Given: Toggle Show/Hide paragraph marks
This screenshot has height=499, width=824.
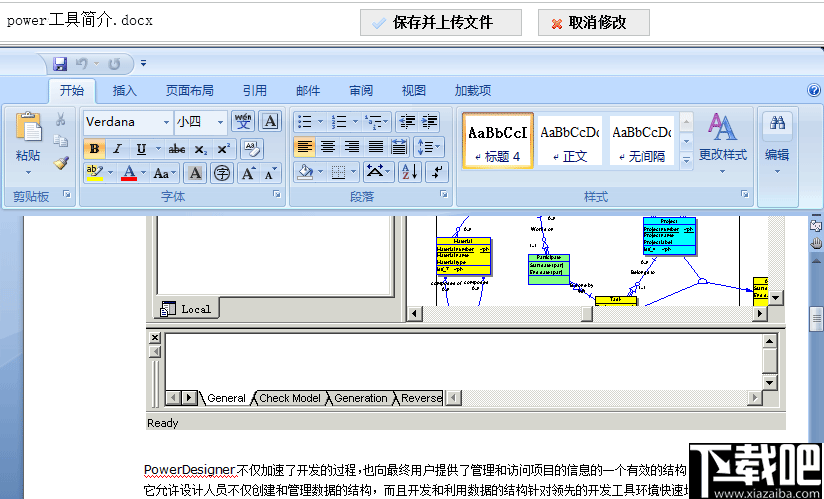Looking at the screenshot, I should [x=437, y=172].
